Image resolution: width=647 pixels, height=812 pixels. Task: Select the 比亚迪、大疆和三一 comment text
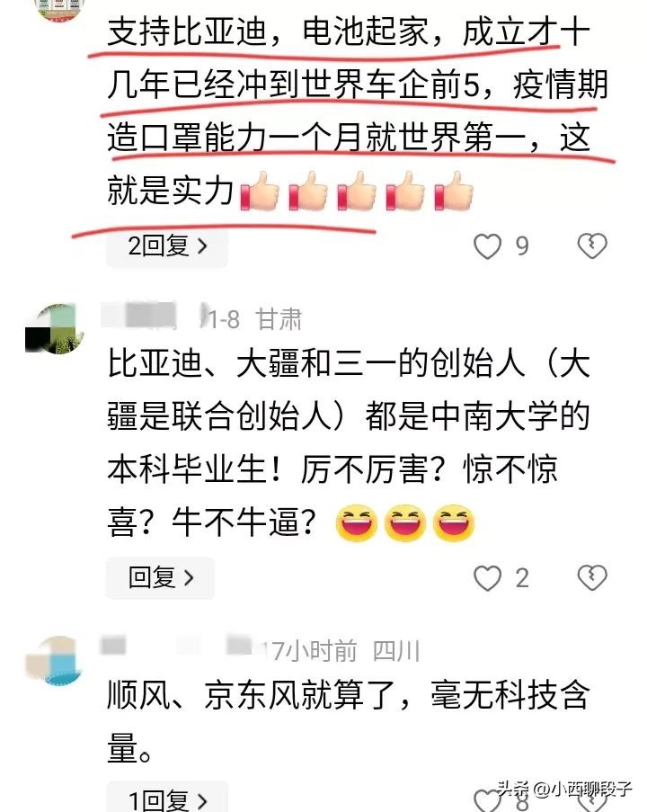[348, 442]
